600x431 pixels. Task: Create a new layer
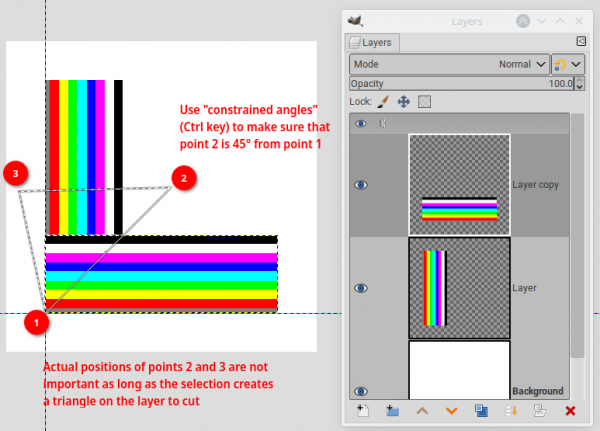point(362,411)
